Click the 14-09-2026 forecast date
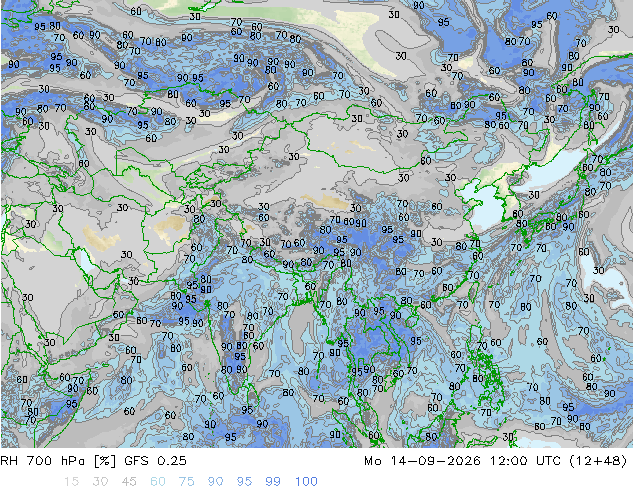This screenshot has width=634, height=490. 435,461
